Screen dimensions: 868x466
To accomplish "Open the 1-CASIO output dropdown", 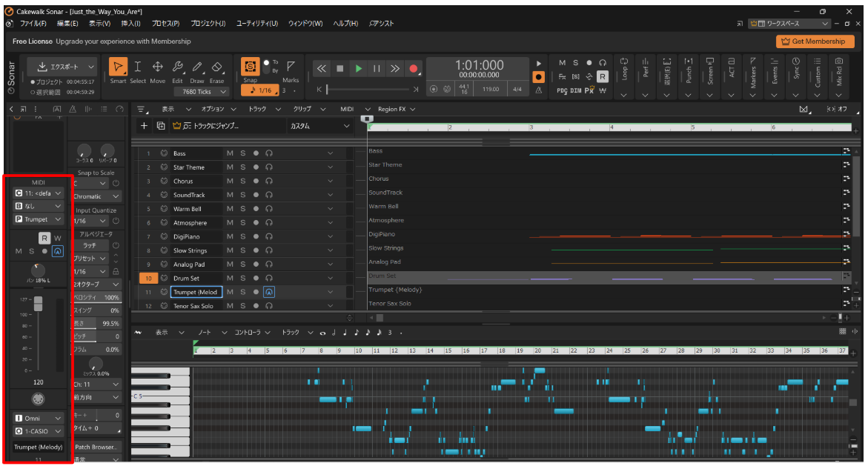I will point(38,431).
